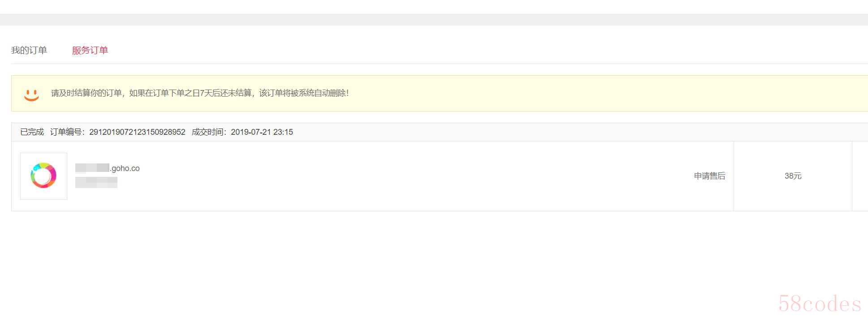Click the .goho.co domain link

(x=125, y=168)
